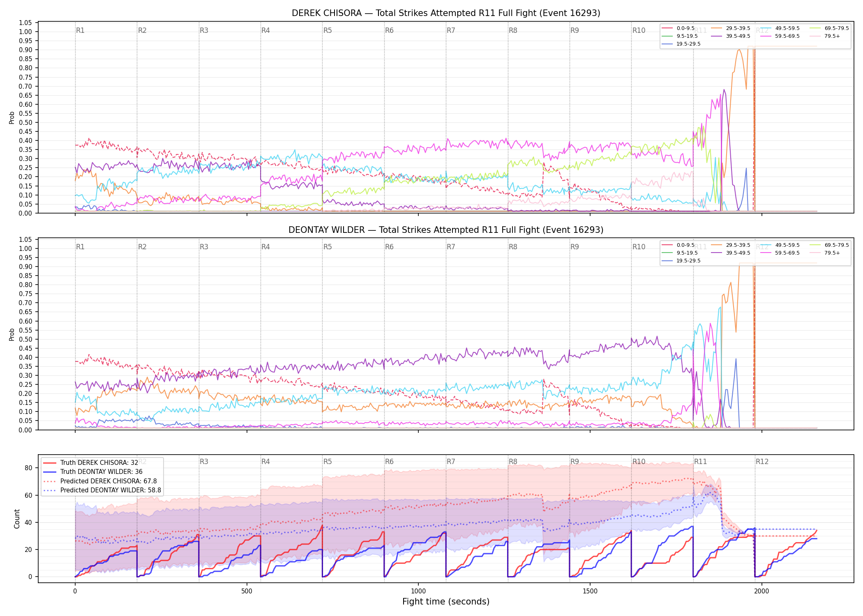
Task: Click the 'Fight time (seconds)' axis label
Action: point(446,602)
